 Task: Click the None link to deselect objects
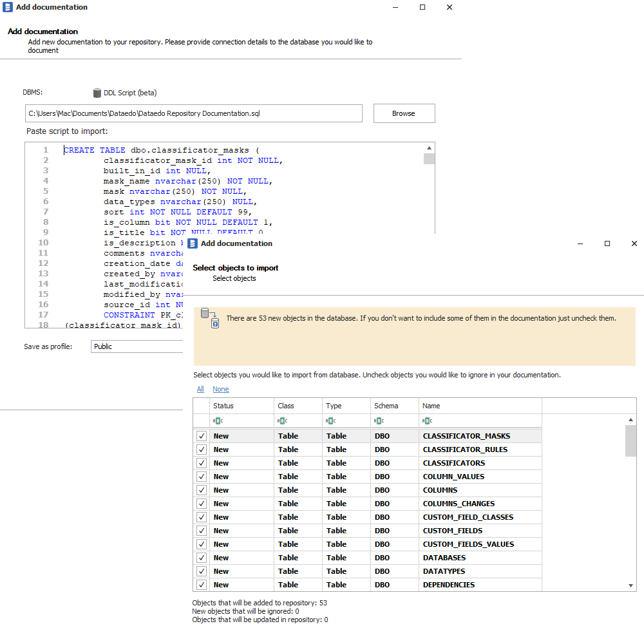click(x=220, y=389)
